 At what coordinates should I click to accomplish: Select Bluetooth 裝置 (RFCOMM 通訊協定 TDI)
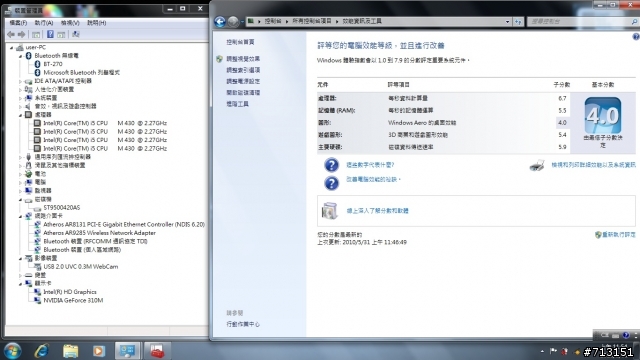pos(95,242)
